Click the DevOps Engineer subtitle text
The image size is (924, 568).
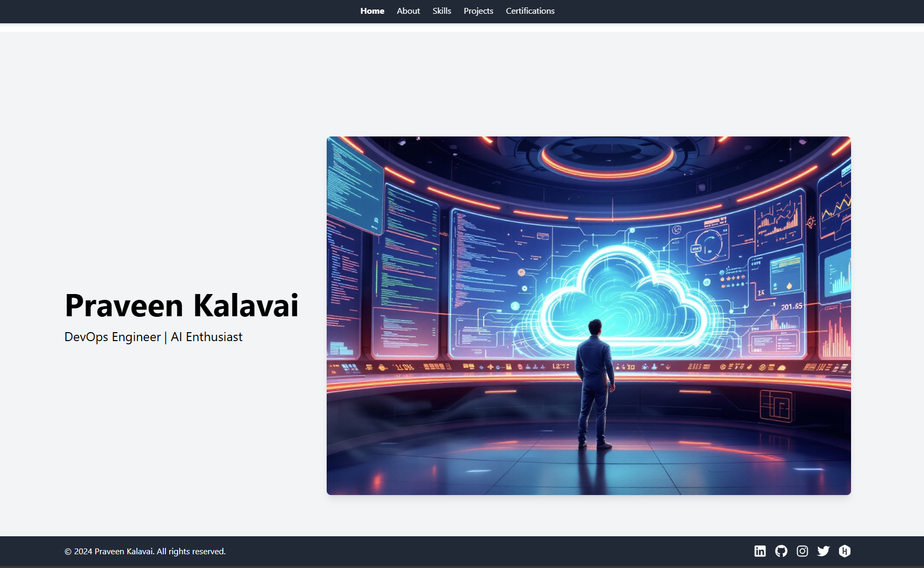[113, 337]
